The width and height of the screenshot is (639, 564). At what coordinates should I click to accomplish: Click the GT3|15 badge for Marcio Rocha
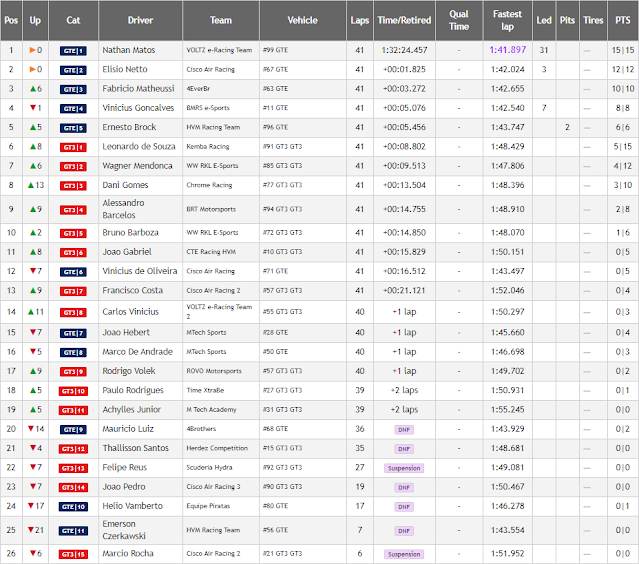click(x=73, y=555)
